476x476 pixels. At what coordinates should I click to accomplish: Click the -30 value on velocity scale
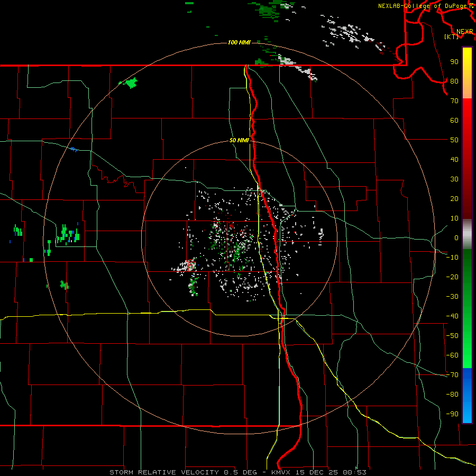click(452, 297)
